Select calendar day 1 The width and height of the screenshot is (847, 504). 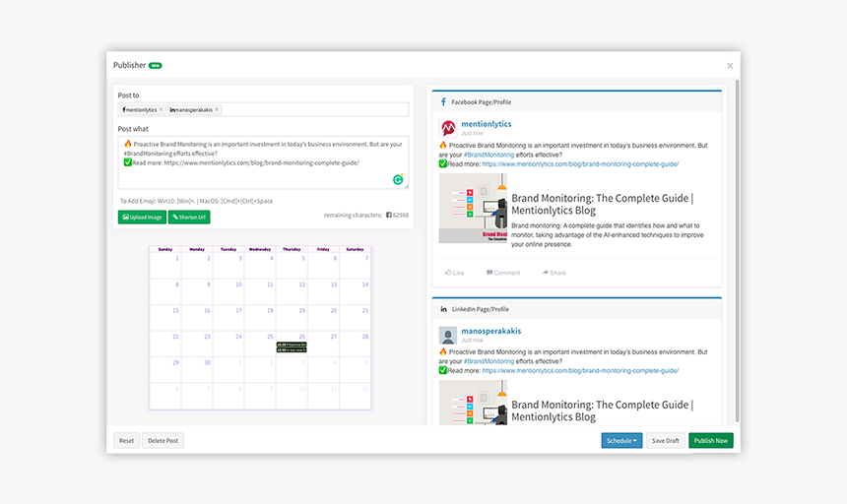click(165, 266)
